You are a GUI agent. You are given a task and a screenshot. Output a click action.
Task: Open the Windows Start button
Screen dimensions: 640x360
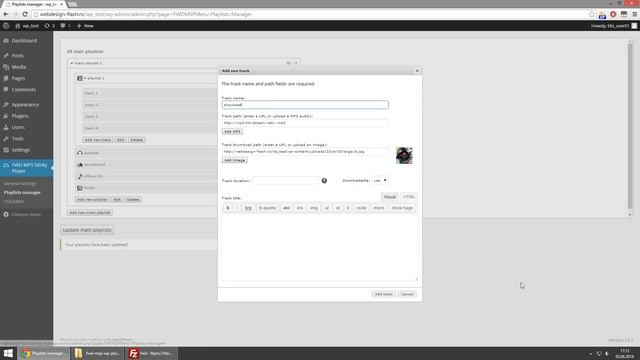tap(8, 353)
